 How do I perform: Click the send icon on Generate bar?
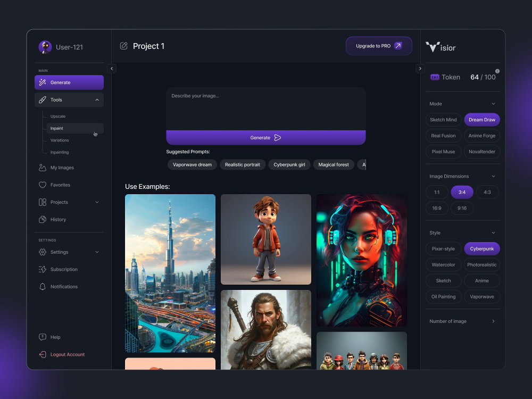pyautogui.click(x=278, y=138)
